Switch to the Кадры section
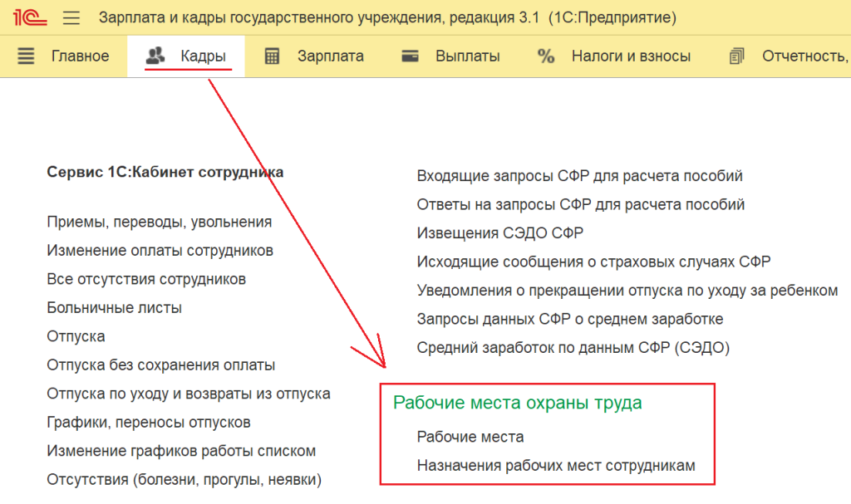 (203, 56)
